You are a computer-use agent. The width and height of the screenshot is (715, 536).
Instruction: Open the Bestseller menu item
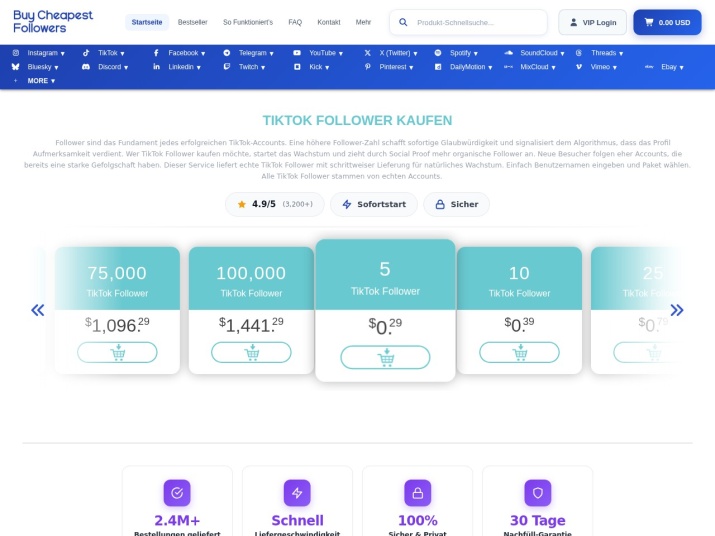(x=193, y=22)
